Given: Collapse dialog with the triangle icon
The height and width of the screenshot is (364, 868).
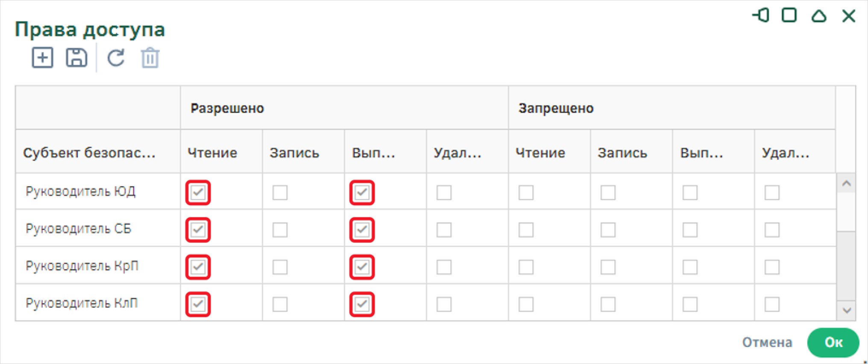Looking at the screenshot, I should point(818,16).
